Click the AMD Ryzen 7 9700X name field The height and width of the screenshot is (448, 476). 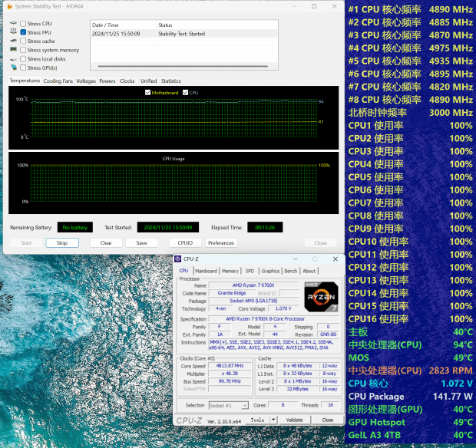pos(253,285)
